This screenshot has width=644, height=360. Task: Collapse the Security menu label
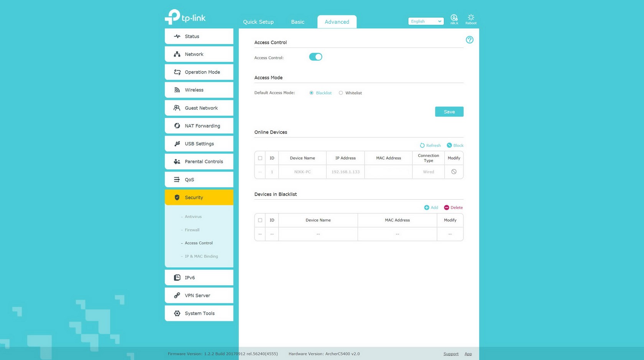click(x=194, y=198)
